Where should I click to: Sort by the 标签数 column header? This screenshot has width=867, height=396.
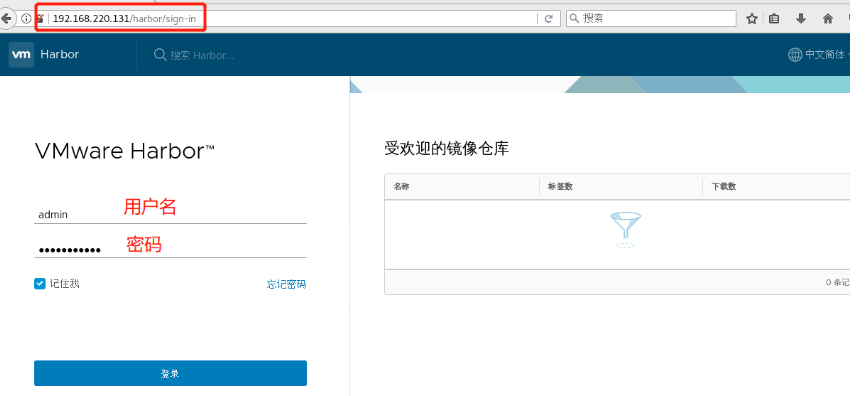coord(560,186)
